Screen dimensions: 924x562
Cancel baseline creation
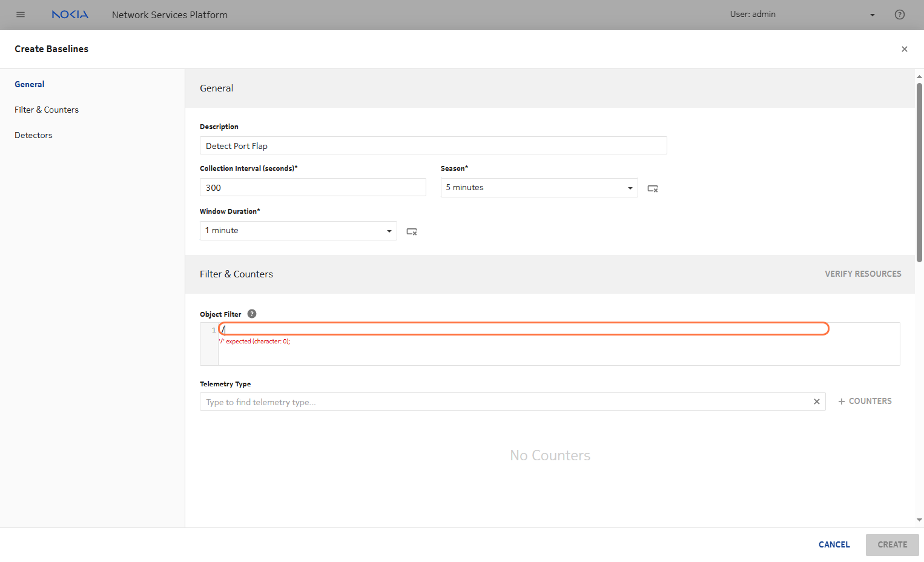tap(834, 544)
